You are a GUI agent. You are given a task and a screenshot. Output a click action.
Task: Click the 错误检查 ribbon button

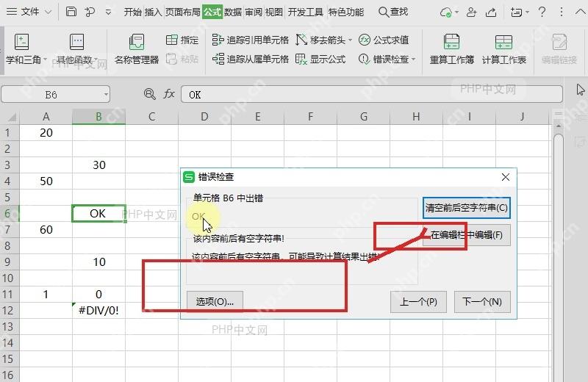[384, 59]
